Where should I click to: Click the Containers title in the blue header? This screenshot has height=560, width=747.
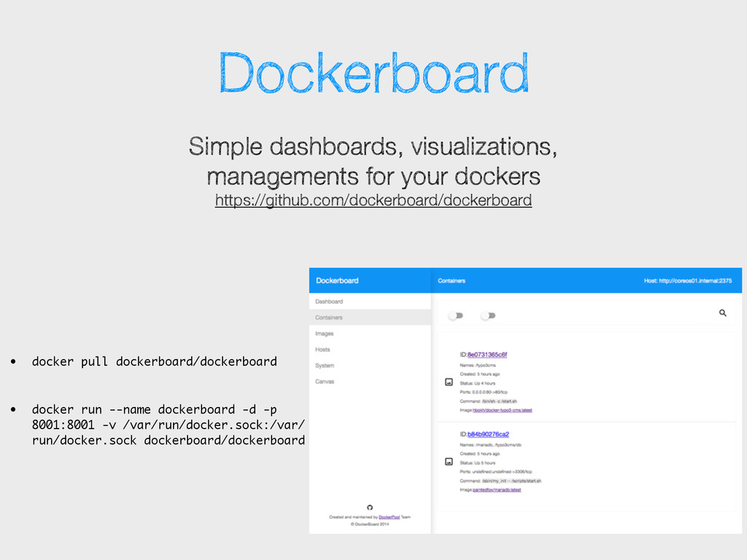(452, 281)
